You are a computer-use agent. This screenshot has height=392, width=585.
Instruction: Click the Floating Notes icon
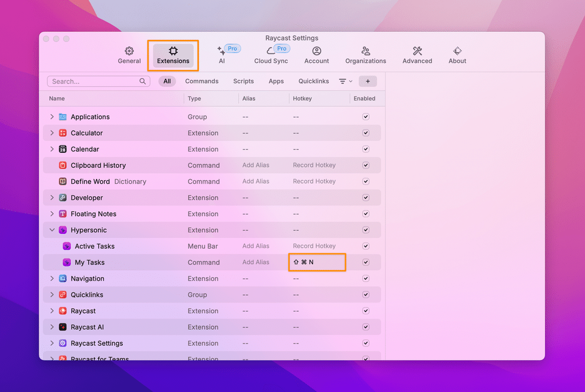(x=63, y=213)
